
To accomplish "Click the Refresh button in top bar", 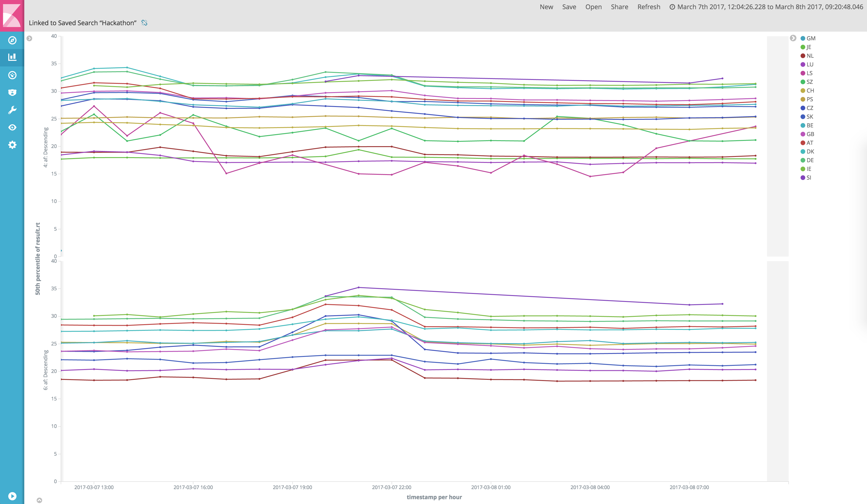I will point(648,7).
